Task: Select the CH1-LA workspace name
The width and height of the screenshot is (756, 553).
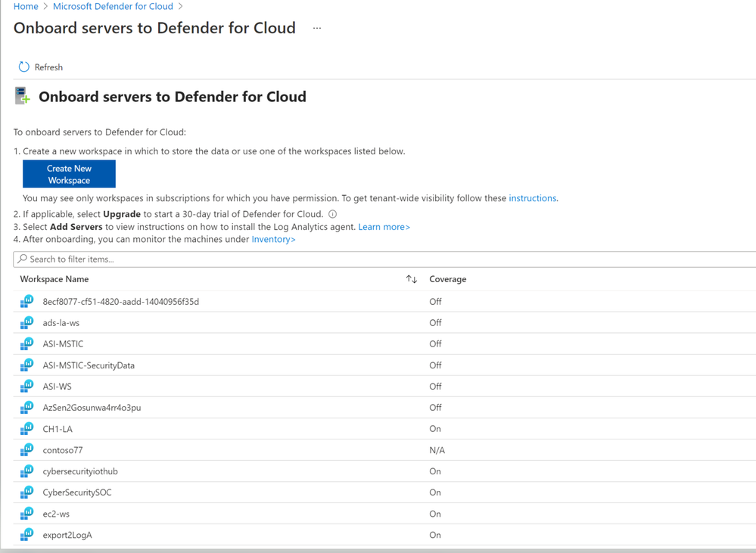Action: [58, 429]
